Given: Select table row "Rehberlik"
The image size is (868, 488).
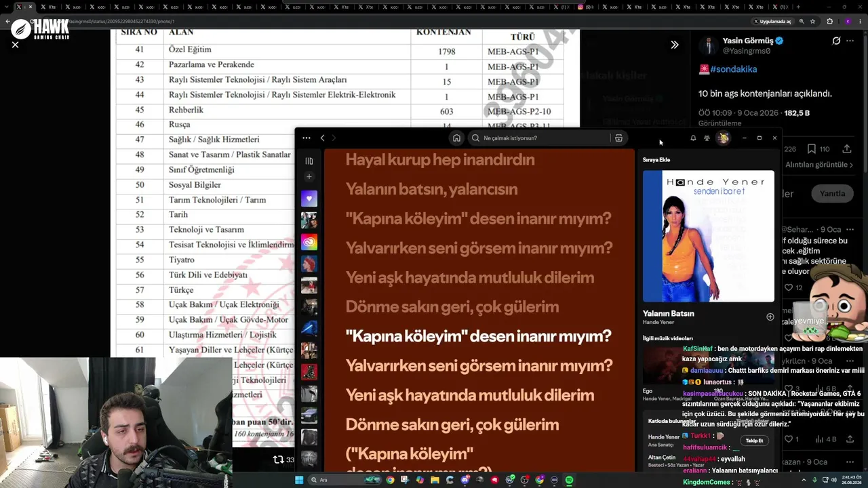Looking at the screenshot, I should coord(339,110).
